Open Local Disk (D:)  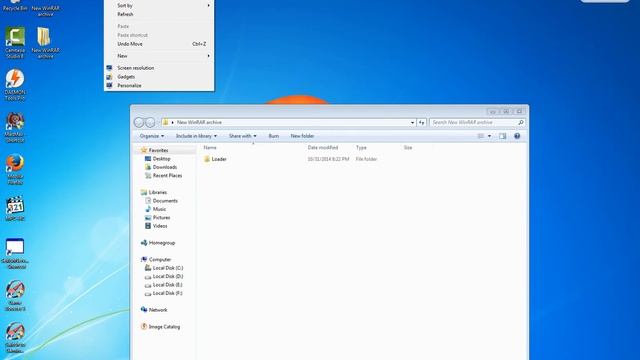tap(164, 276)
